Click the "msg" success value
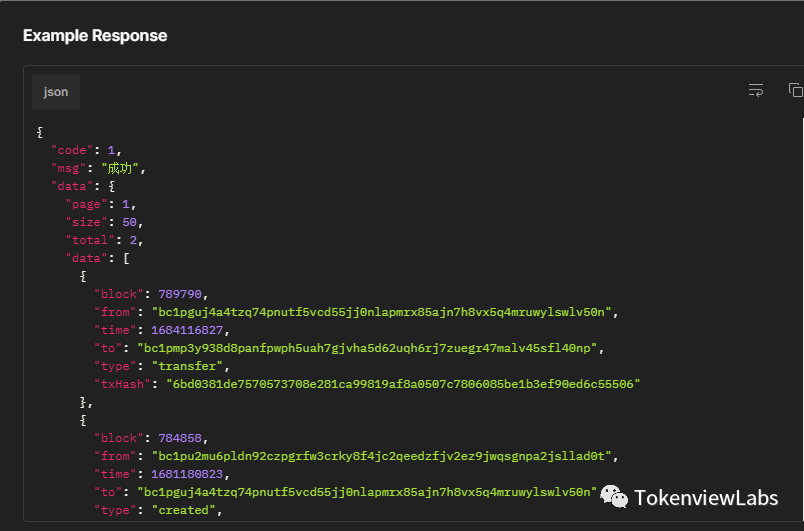The height and width of the screenshot is (531, 804). pyautogui.click(x=120, y=168)
